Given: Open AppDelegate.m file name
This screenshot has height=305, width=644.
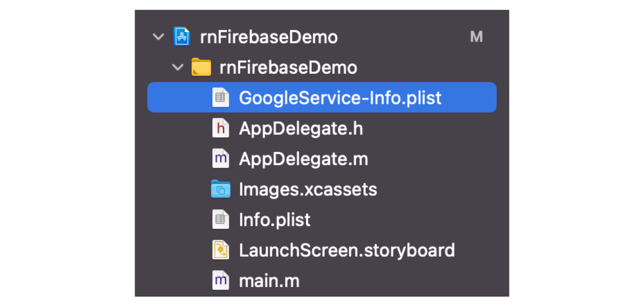Looking at the screenshot, I should pyautogui.click(x=304, y=159).
